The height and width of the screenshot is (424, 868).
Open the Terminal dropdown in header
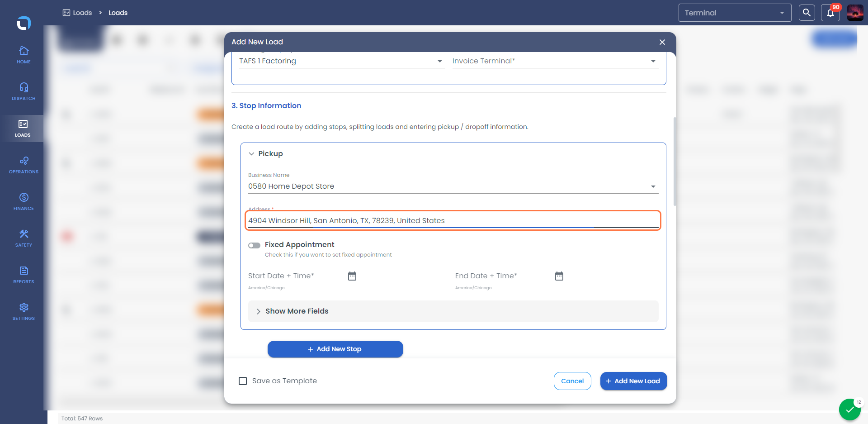735,13
